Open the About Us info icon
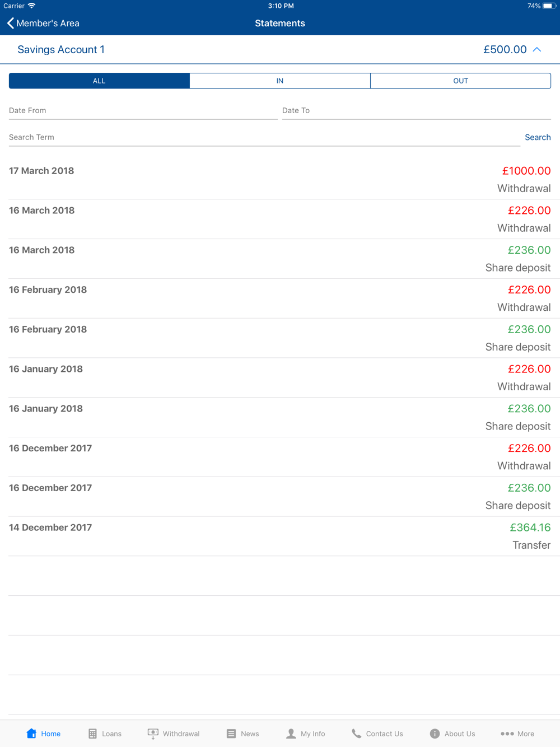 (x=435, y=734)
